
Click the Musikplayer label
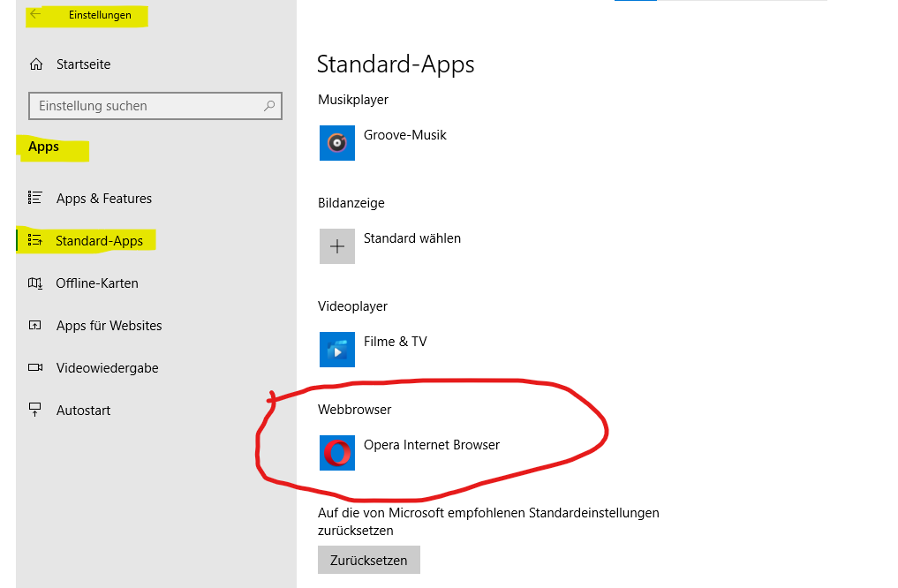(x=353, y=100)
